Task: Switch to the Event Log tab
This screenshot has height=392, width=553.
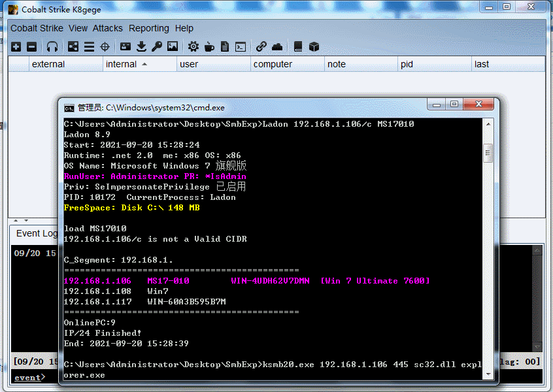Action: point(37,233)
